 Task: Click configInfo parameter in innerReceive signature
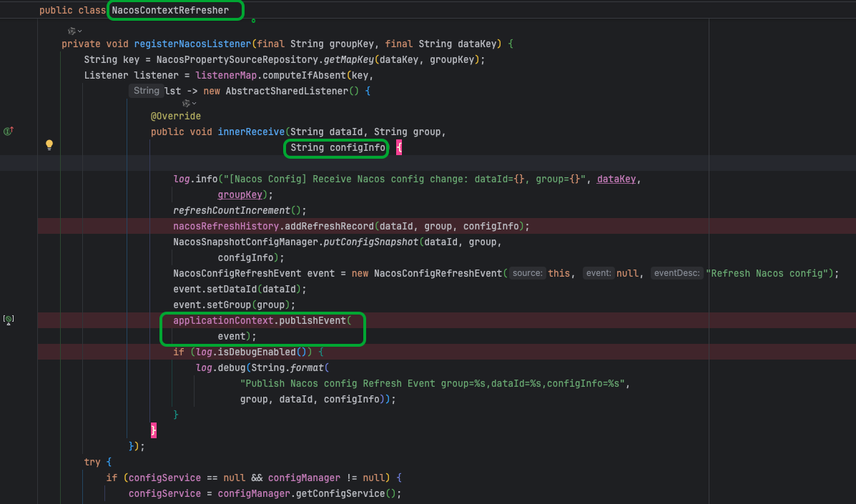357,147
